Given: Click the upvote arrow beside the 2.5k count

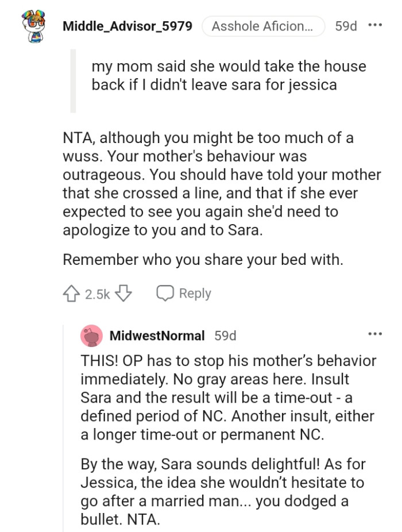Looking at the screenshot, I should 71,292.
